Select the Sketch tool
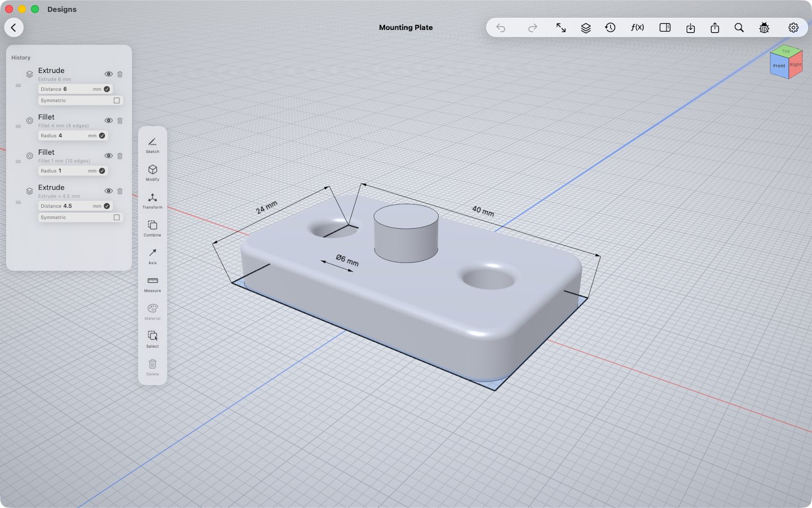This screenshot has height=508, width=812. (152, 145)
